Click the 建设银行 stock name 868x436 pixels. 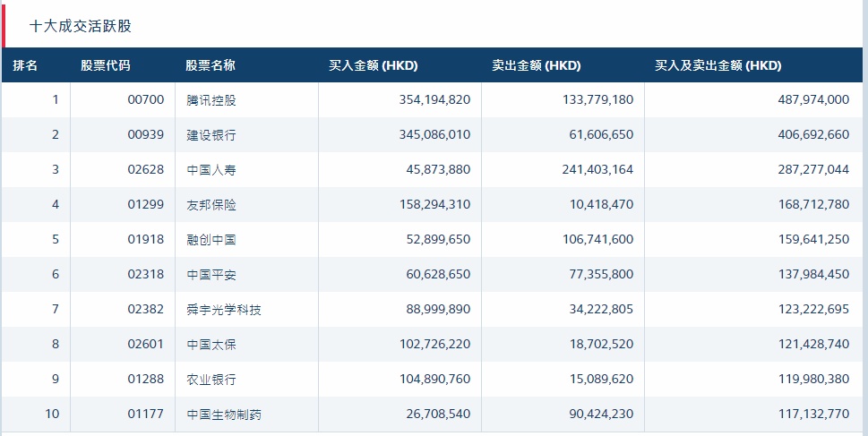211,135
